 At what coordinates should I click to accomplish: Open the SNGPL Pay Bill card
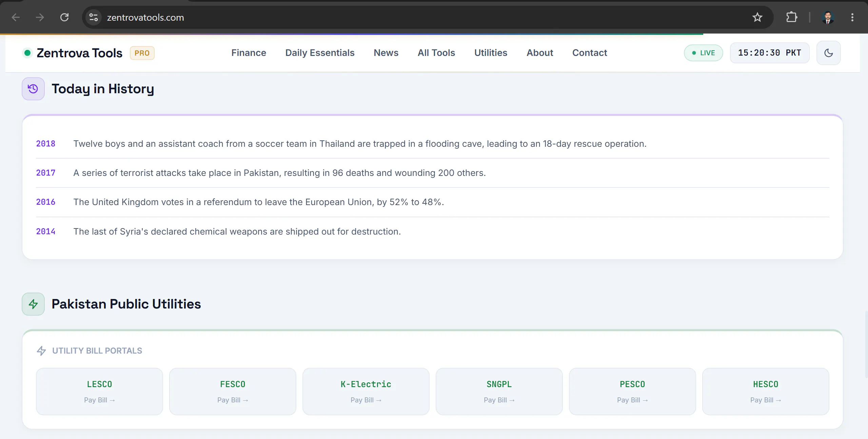tap(499, 392)
